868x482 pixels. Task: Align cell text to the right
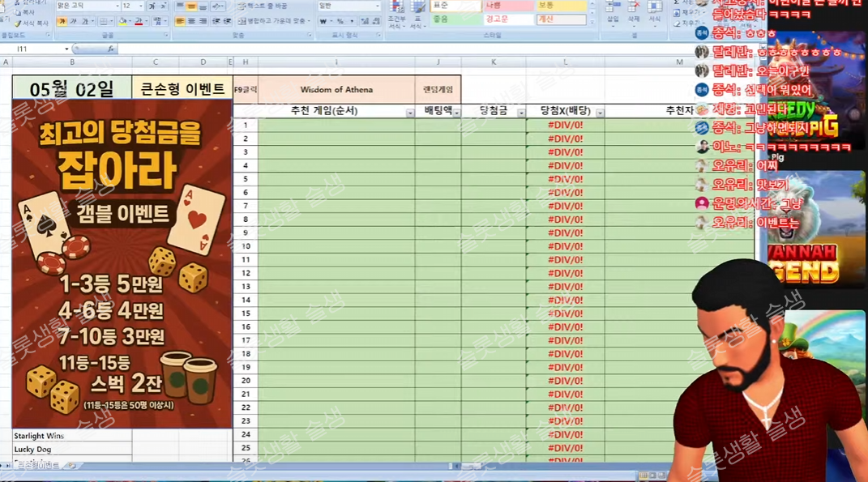[x=202, y=22]
